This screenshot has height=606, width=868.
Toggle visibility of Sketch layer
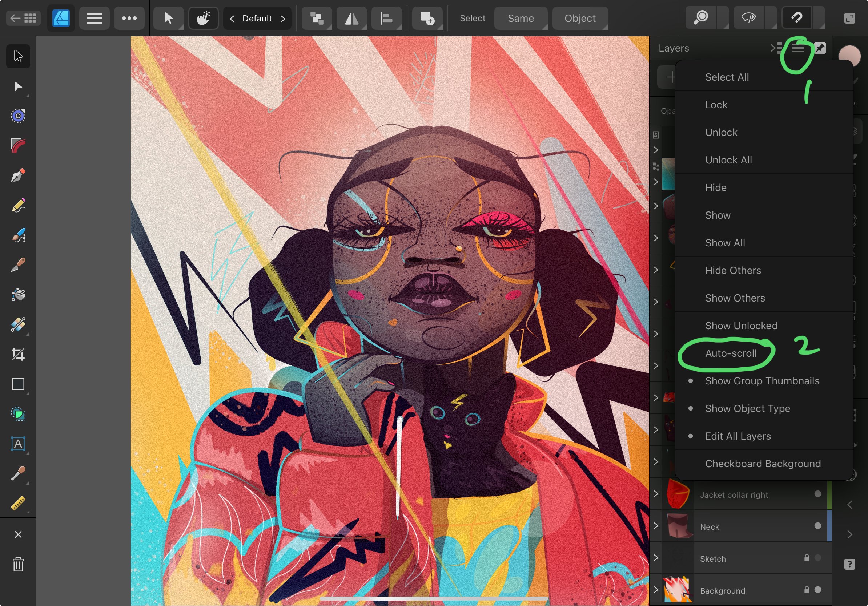818,558
